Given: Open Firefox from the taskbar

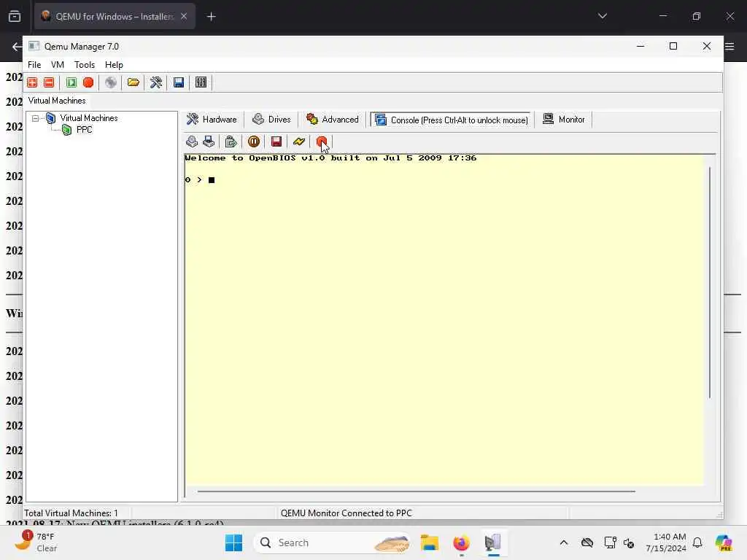Looking at the screenshot, I should [x=461, y=542].
